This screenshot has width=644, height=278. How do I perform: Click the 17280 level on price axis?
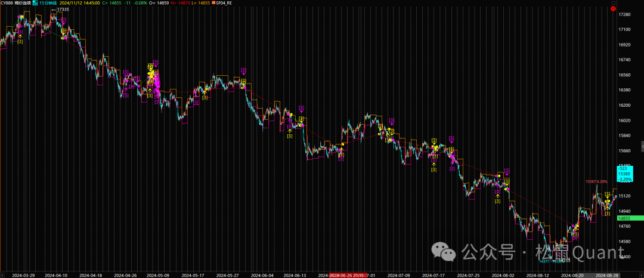point(625,14)
